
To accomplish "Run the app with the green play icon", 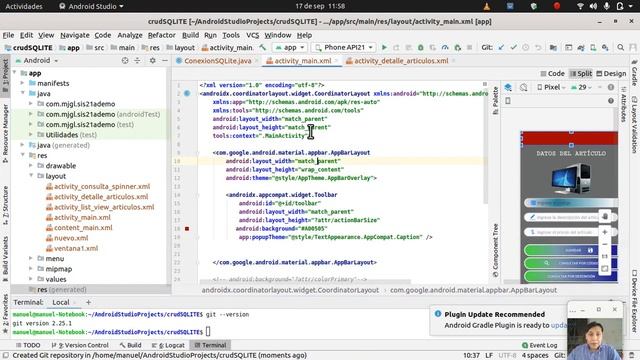I will pyautogui.click(x=384, y=48).
